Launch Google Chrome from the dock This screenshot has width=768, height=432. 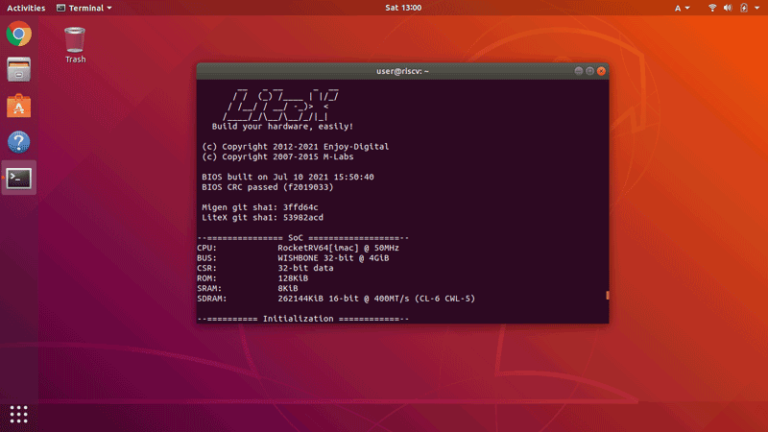coord(19,35)
